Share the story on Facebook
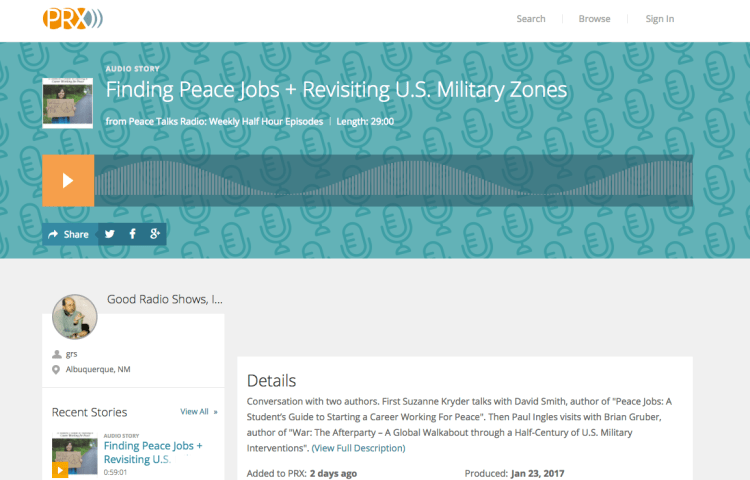 pos(132,234)
